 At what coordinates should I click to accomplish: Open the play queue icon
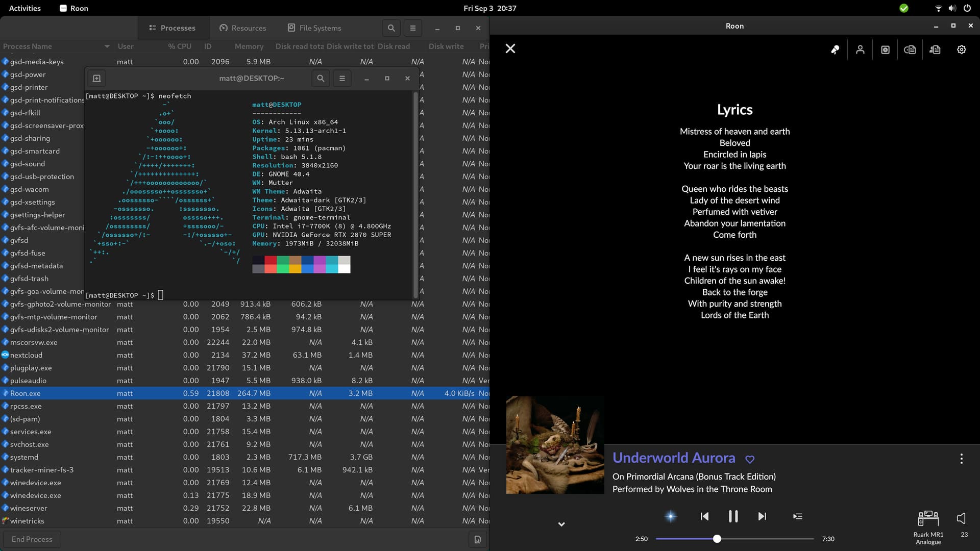pos(798,516)
